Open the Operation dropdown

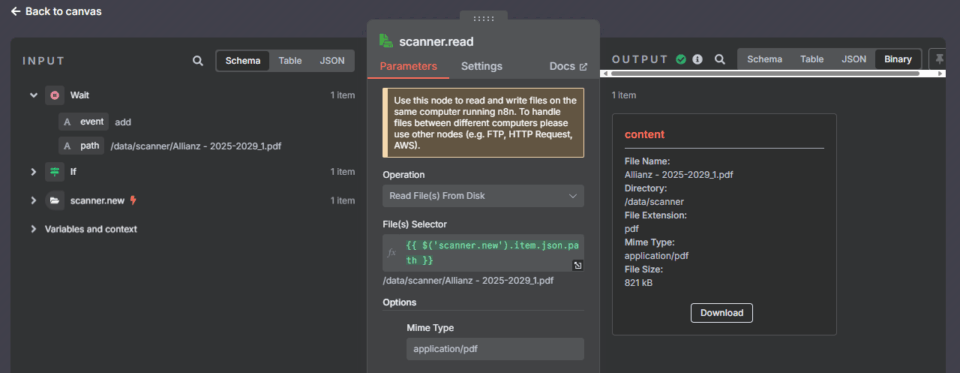tap(483, 196)
